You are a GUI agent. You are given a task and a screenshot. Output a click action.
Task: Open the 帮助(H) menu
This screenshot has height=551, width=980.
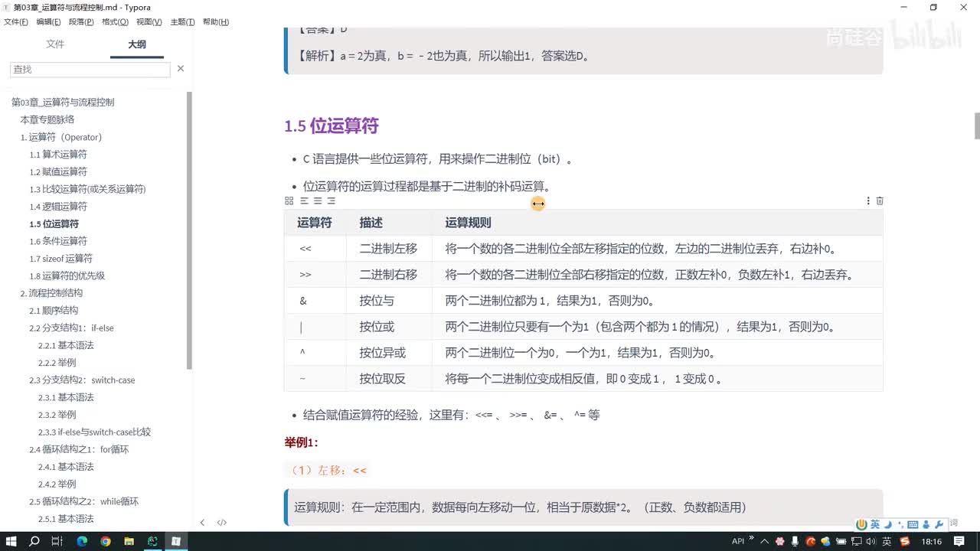click(x=216, y=21)
